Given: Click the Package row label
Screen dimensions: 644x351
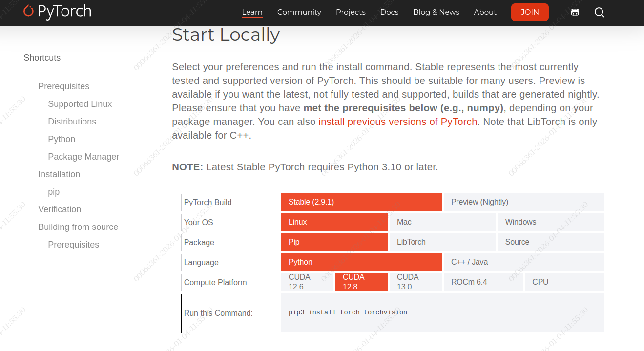Looking at the screenshot, I should (x=199, y=242).
